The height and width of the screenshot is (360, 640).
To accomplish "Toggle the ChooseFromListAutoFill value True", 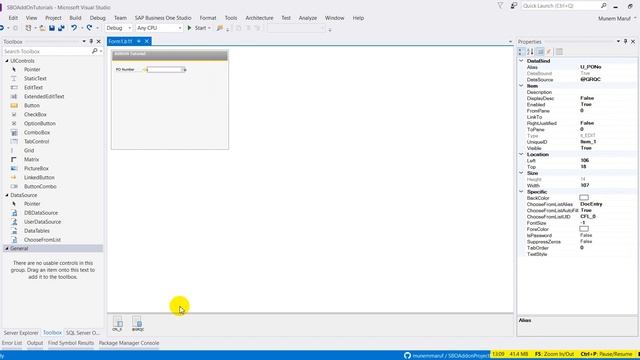I will coord(586,210).
